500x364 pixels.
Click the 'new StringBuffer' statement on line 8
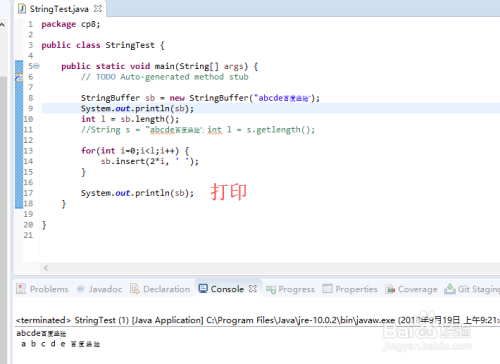point(200,98)
